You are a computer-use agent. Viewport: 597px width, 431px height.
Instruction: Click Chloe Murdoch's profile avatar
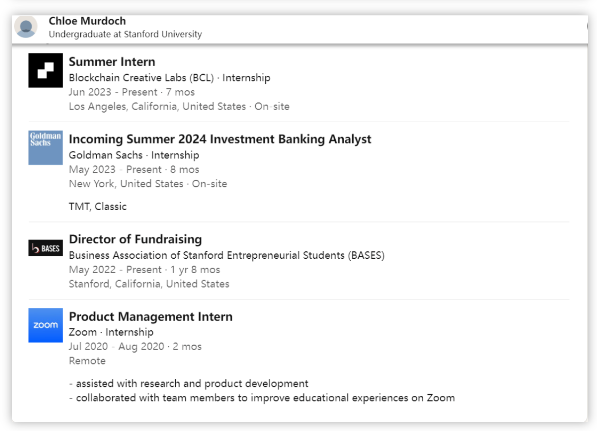(26, 27)
